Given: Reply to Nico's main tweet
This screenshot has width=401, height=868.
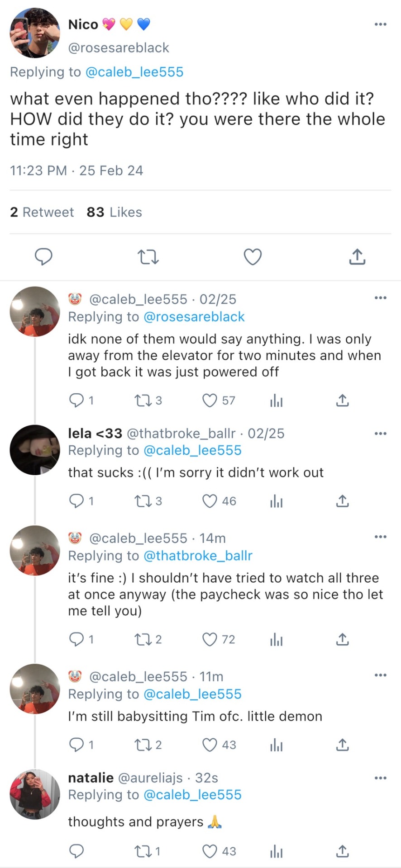Looking at the screenshot, I should tap(43, 257).
